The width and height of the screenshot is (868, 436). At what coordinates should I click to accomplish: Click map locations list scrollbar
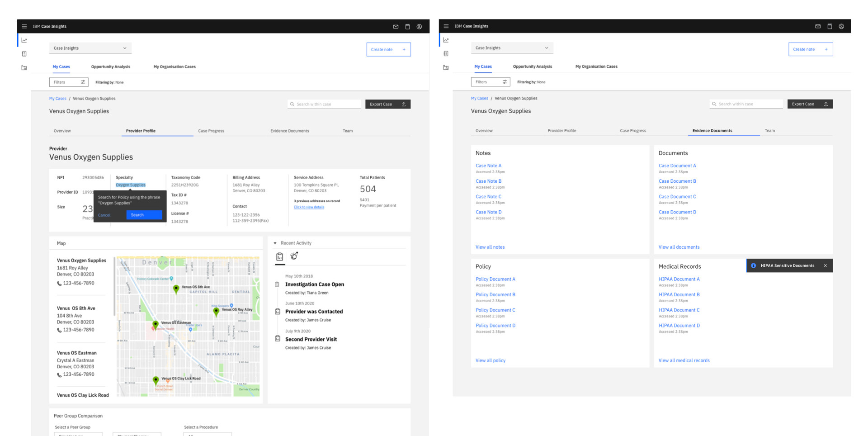tap(114, 286)
